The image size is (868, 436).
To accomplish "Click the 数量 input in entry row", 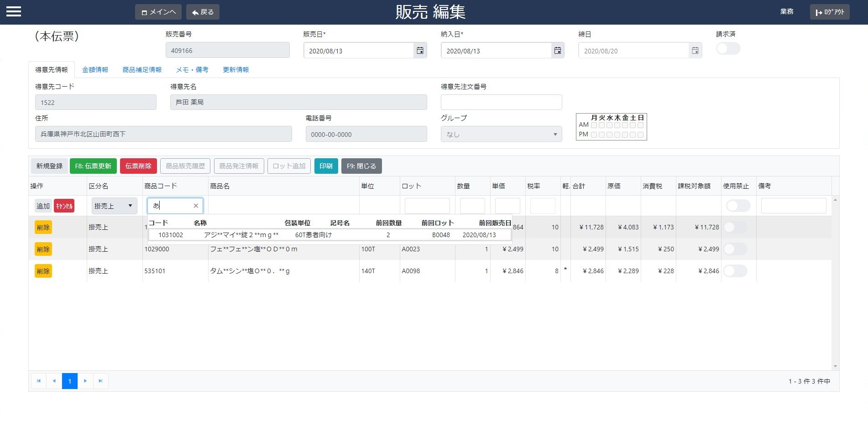I will (472, 206).
